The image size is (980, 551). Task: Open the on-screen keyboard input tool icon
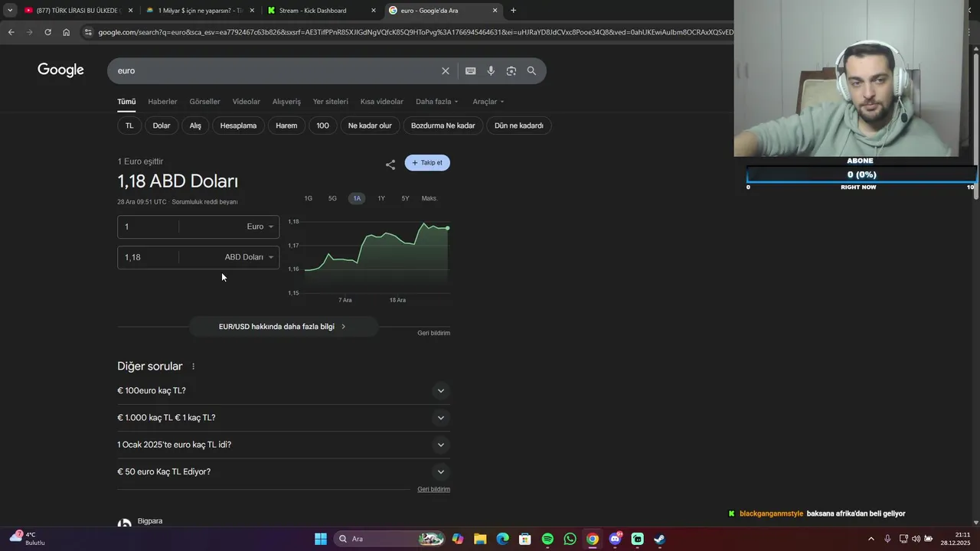[470, 71]
